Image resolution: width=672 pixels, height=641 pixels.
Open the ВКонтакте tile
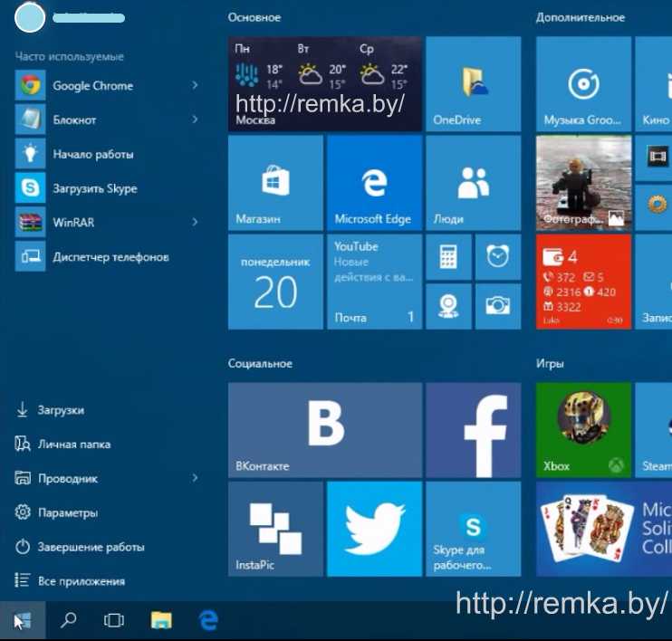click(x=325, y=430)
